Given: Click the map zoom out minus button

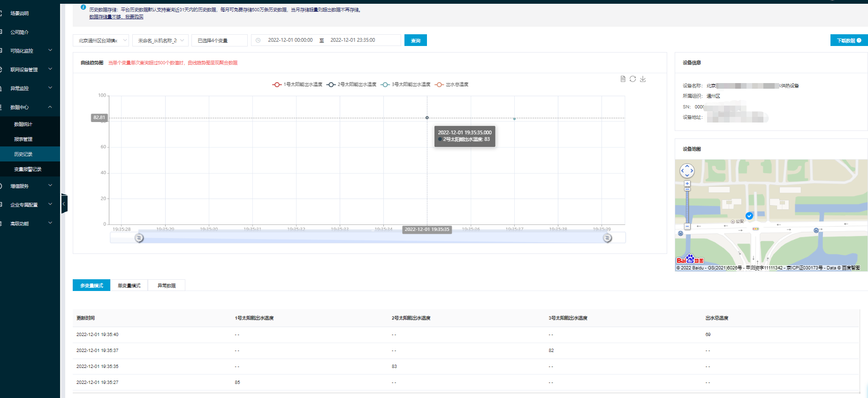Looking at the screenshot, I should pos(687,227).
